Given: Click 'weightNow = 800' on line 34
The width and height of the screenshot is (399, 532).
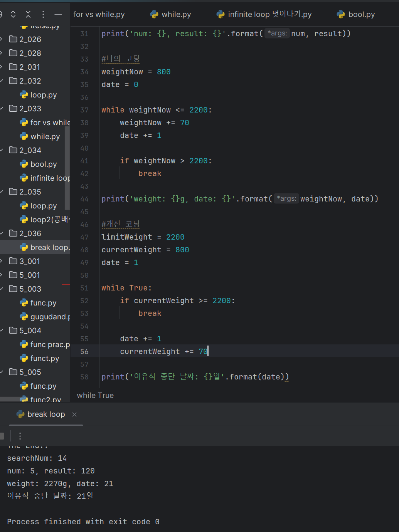Looking at the screenshot, I should (x=136, y=72).
